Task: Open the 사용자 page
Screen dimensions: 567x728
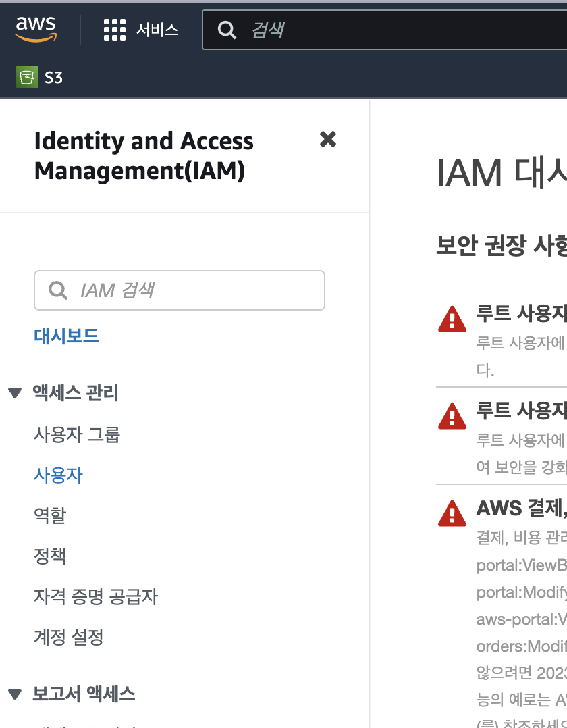Action: 58,475
